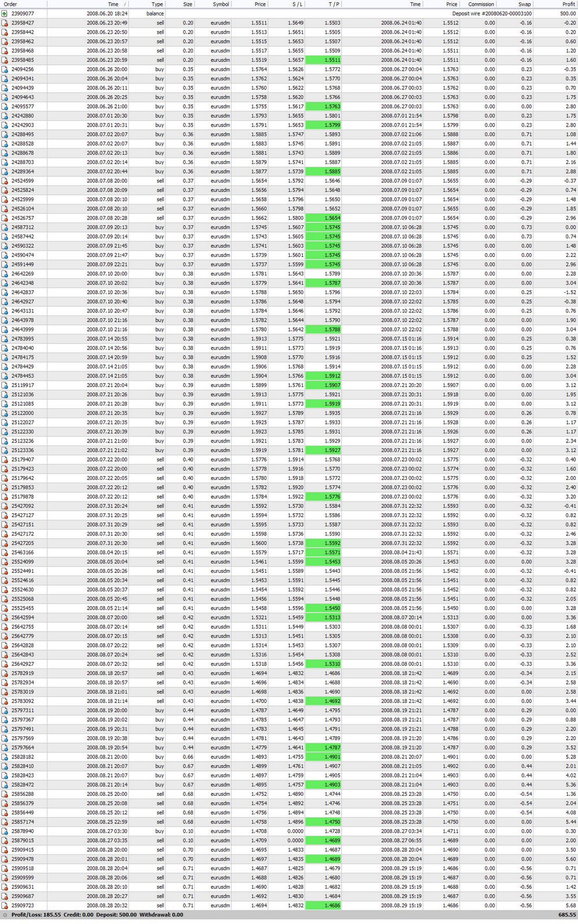The height and width of the screenshot is (924, 578).
Task: Click close time '2008.08.27 06:55'
Action: tap(401, 840)
